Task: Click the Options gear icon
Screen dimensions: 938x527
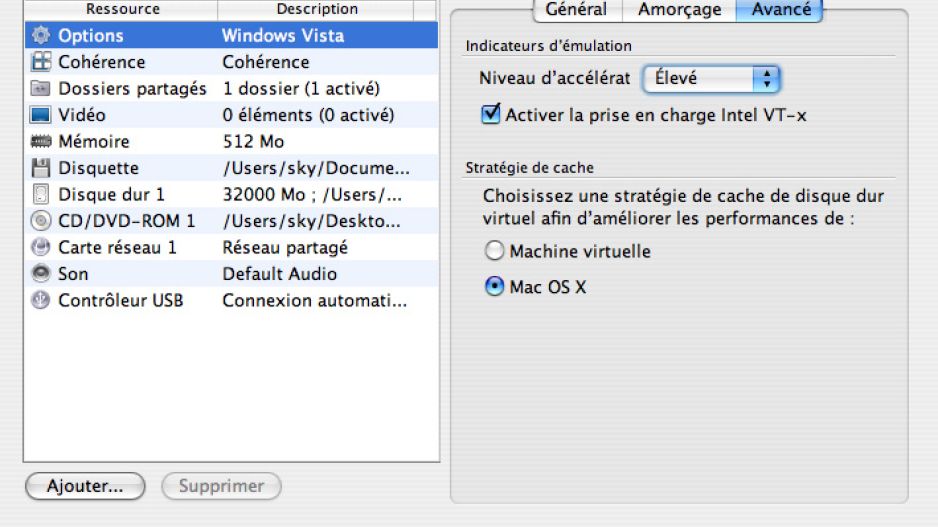Action: pos(41,35)
